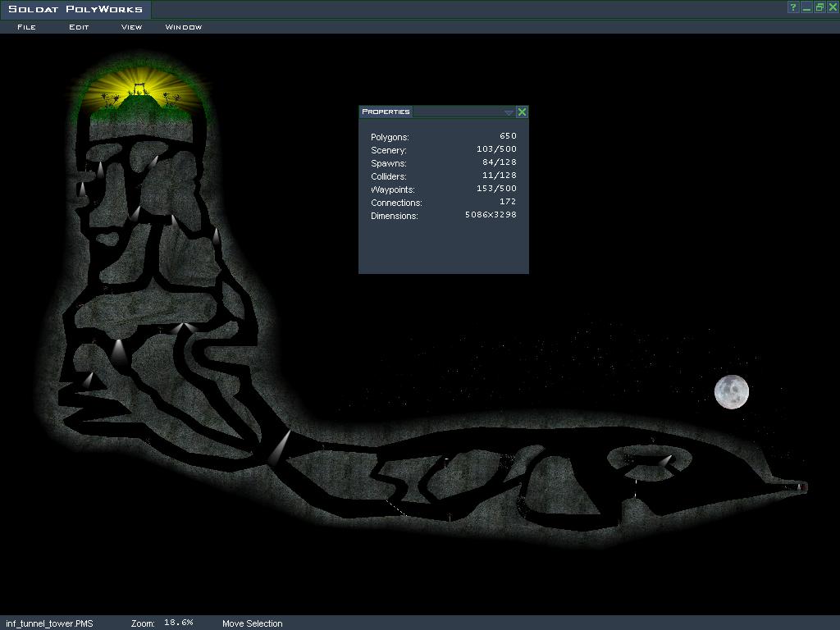Close the Properties panel

522,112
